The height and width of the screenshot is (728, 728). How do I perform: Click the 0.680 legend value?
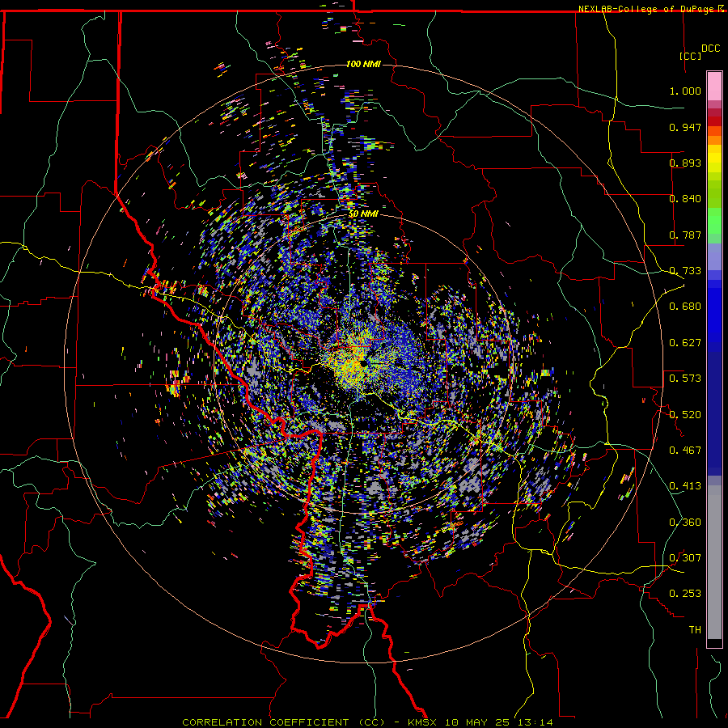[x=685, y=307]
